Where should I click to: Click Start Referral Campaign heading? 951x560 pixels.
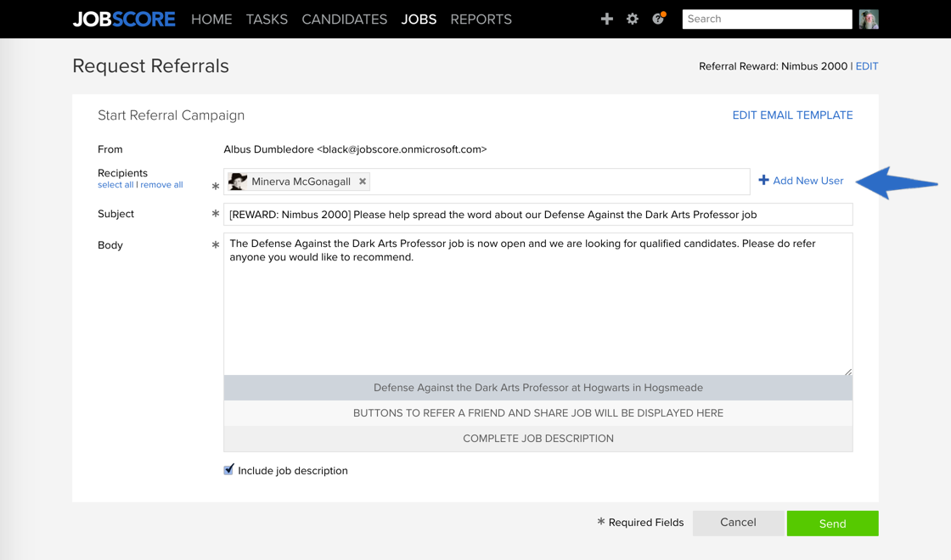tap(171, 115)
